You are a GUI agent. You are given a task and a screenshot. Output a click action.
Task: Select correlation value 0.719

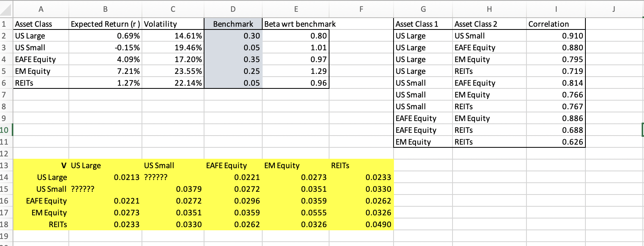tap(556, 71)
